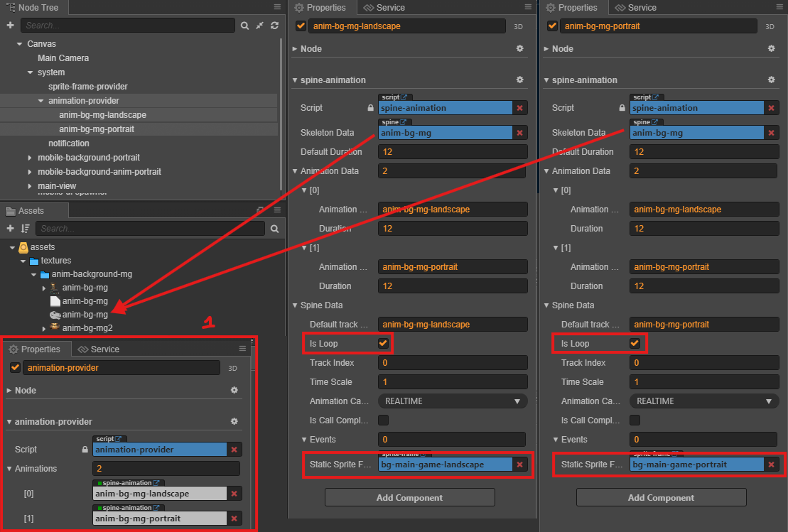Expand the mobile-background-portrait tree node
The height and width of the screenshot is (532, 788).
coord(30,158)
